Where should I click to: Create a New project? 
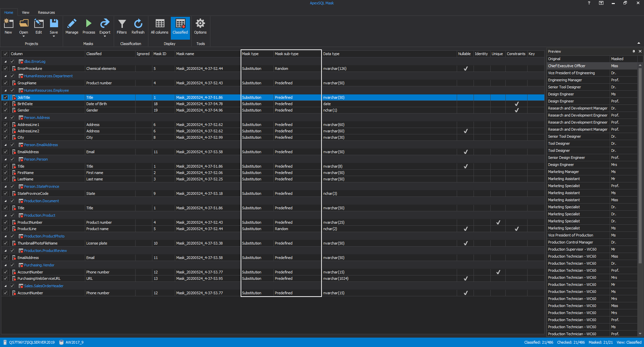tap(8, 27)
